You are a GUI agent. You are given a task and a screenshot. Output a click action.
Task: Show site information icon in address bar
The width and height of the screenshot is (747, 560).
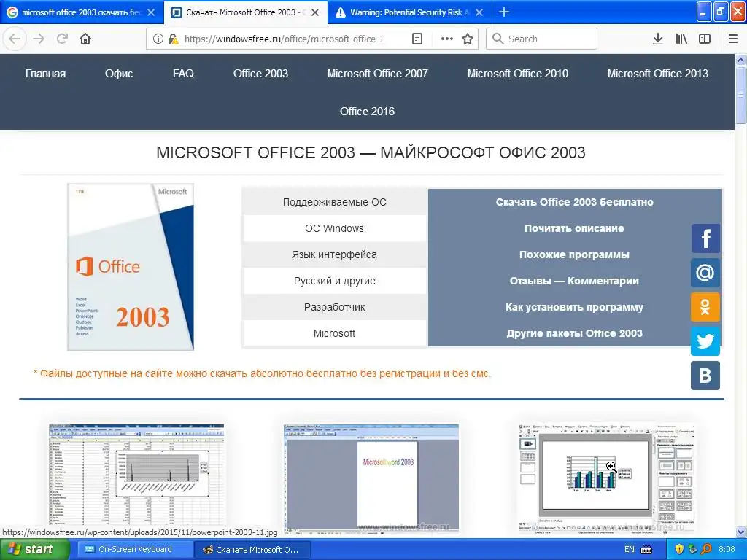(158, 39)
